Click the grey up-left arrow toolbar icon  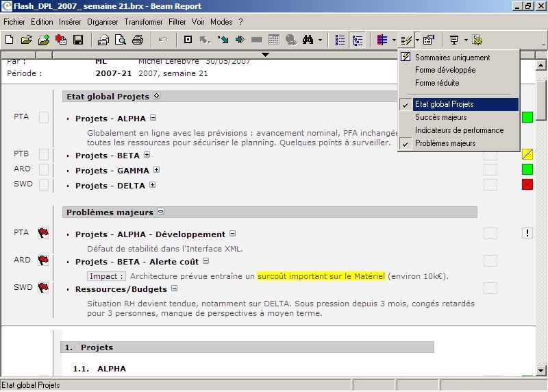[x=205, y=40]
